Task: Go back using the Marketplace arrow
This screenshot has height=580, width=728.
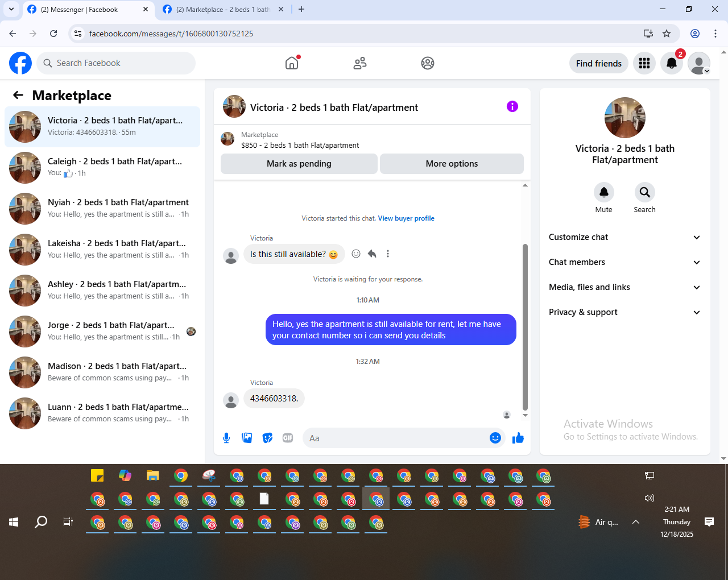Action: coord(18,95)
